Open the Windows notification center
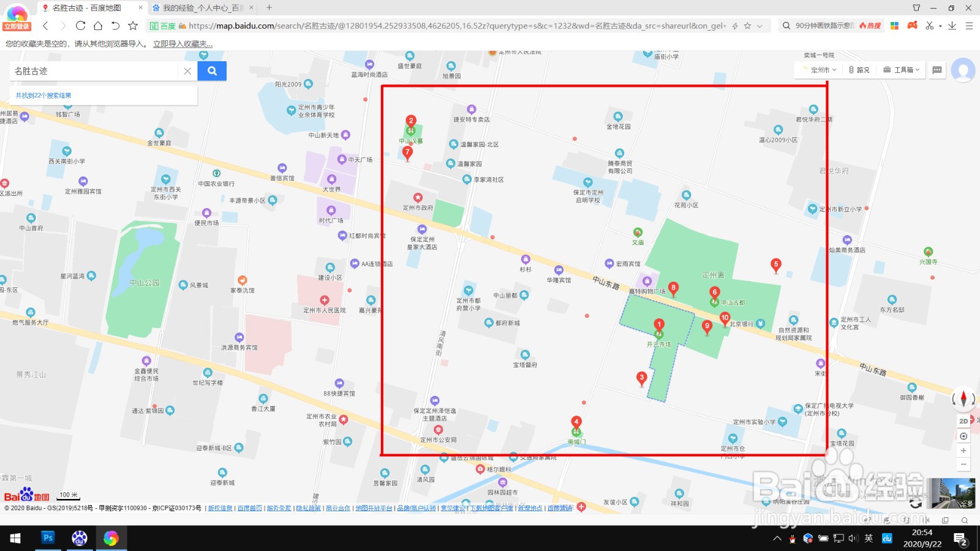Screen dimensions: 980x551 [x=960, y=539]
